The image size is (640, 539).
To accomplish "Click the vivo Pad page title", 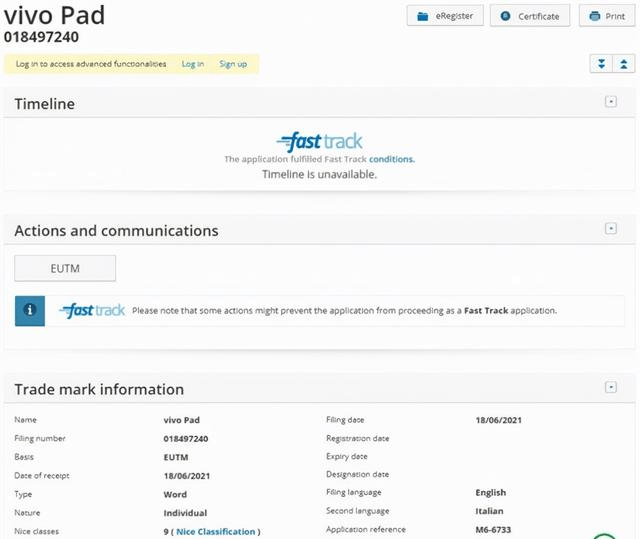I will tap(54, 16).
